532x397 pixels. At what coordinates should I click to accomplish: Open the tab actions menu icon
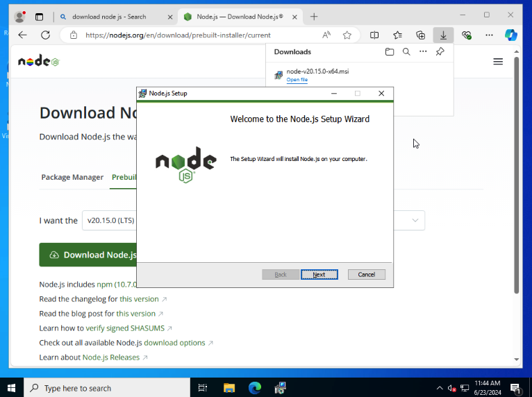pyautogui.click(x=40, y=17)
